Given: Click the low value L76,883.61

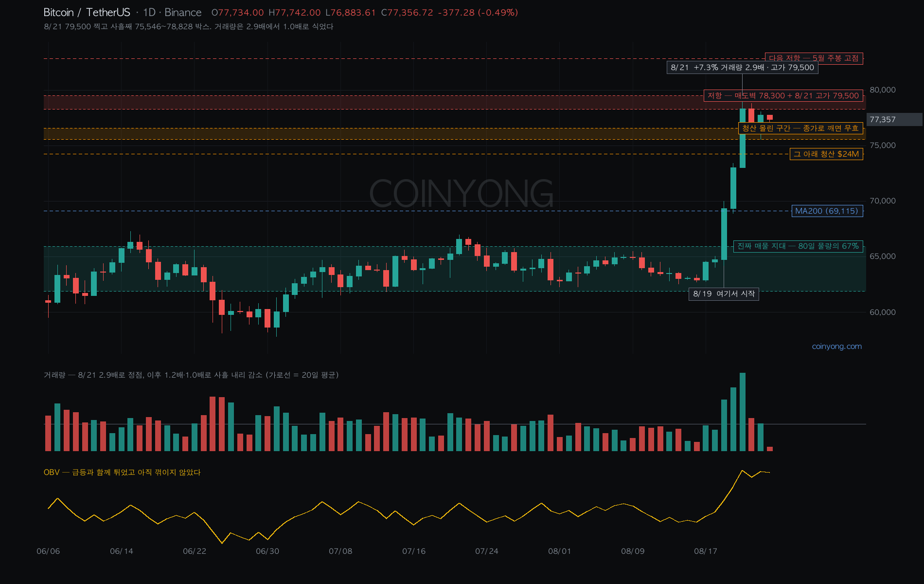Looking at the screenshot, I should click(x=351, y=13).
